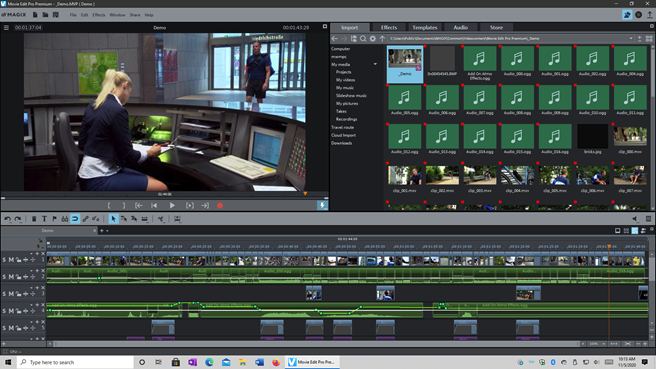Play the selected range
The image size is (656, 369).
[190, 205]
